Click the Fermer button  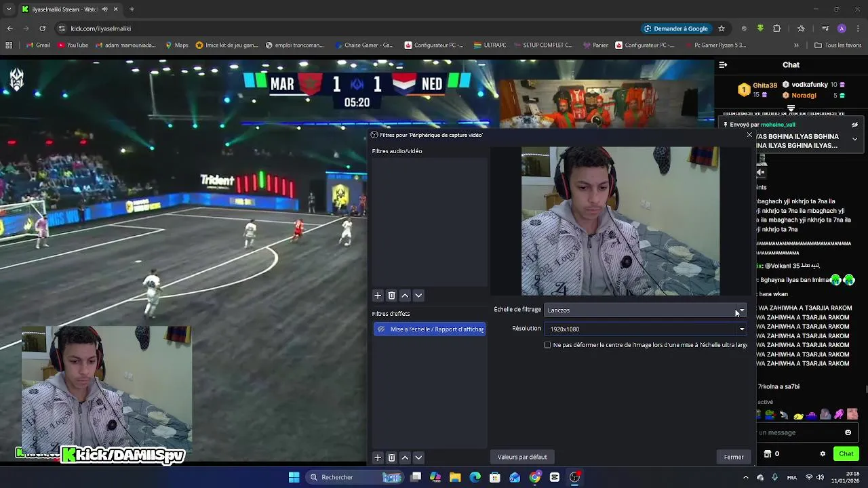pos(734,457)
